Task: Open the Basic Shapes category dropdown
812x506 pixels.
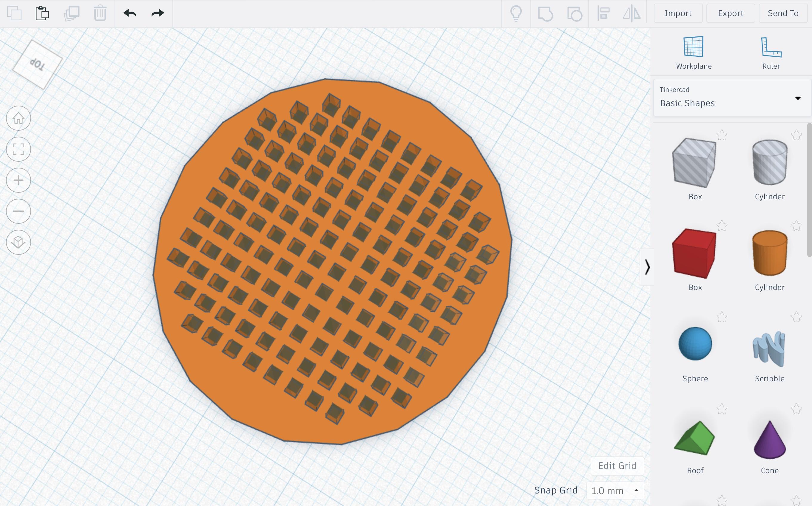Action: (x=732, y=98)
